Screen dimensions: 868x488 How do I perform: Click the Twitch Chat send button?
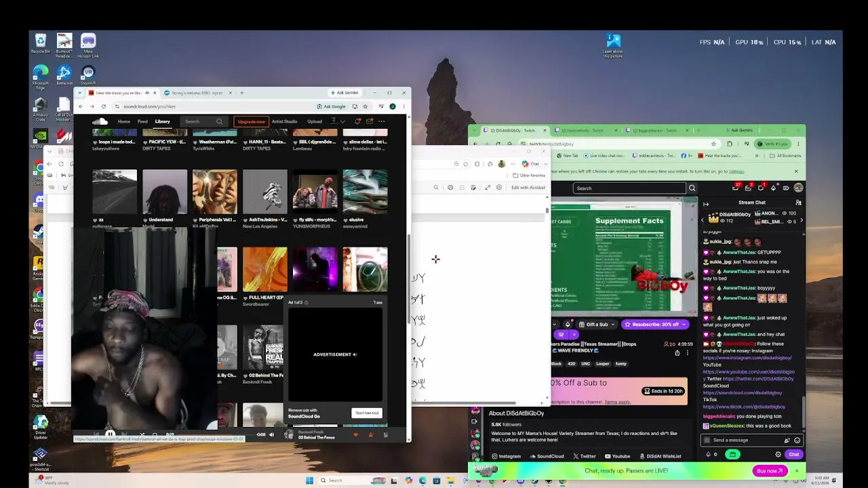[x=793, y=455]
